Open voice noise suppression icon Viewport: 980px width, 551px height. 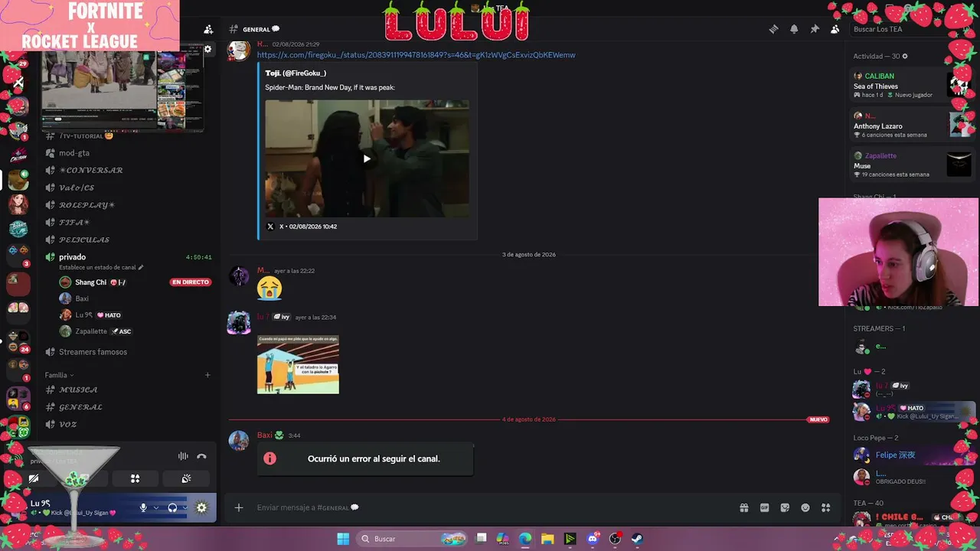pos(183,456)
